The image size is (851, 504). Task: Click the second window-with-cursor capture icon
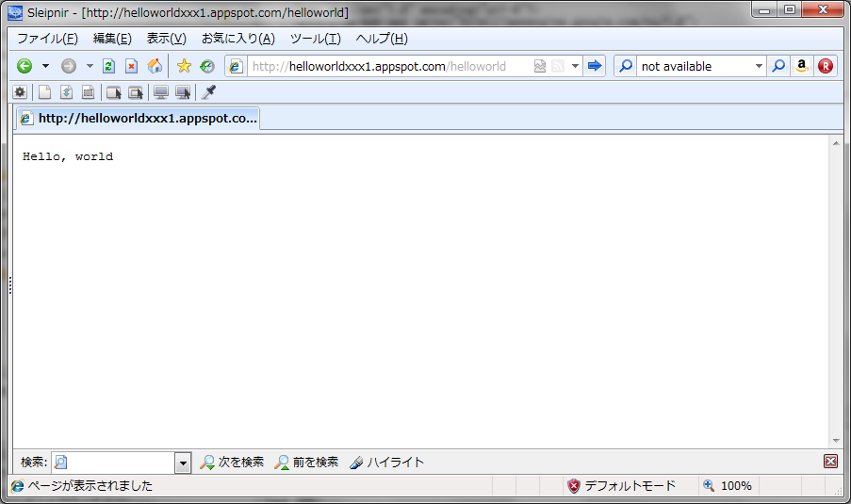(x=136, y=92)
